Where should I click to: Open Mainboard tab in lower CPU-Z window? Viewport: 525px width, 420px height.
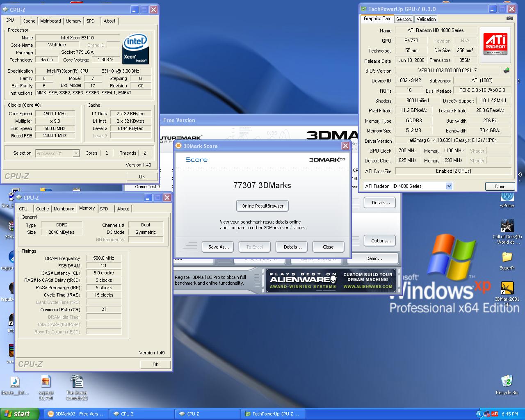tap(64, 209)
